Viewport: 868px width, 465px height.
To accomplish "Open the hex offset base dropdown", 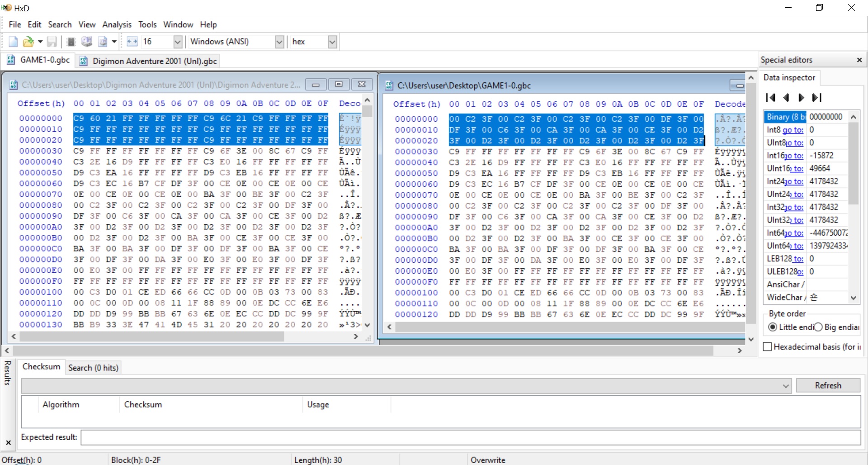I will 333,42.
